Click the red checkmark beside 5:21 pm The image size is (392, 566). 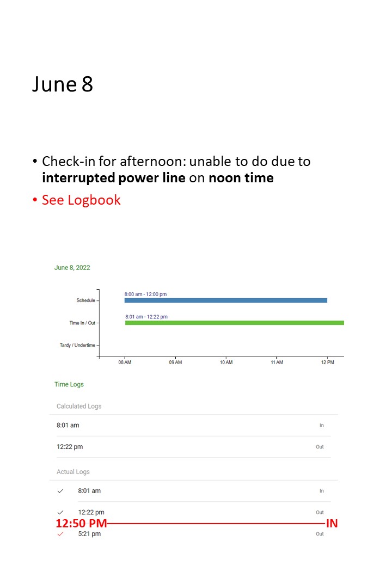pos(60,534)
